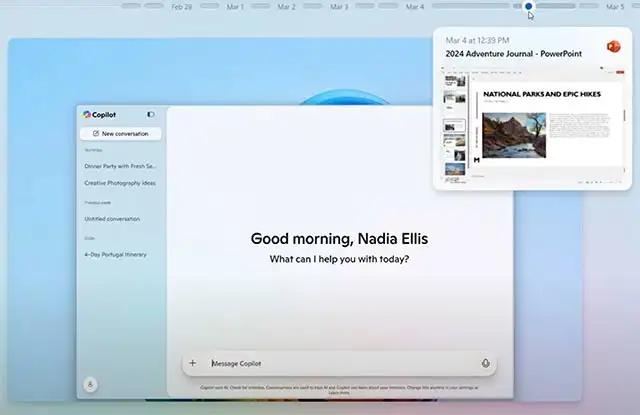Select the timeline segment between Feb 28 and Mar 1
640x415 pixels.
coord(209,6)
